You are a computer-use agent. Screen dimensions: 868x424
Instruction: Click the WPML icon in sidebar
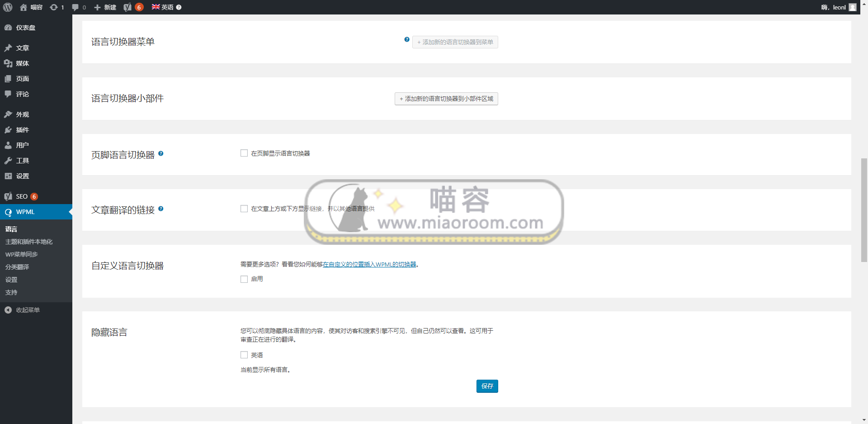pos(8,212)
